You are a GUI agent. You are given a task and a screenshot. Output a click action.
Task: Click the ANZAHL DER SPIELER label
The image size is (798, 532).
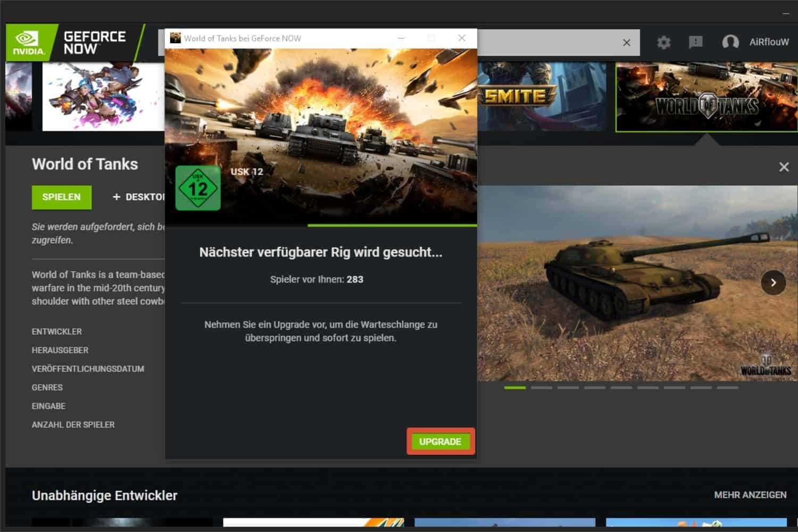pyautogui.click(x=73, y=425)
